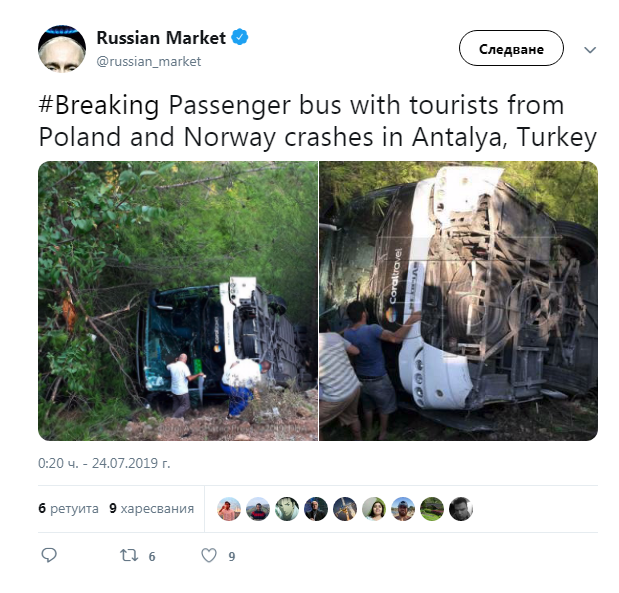This screenshot has width=619, height=593.
Task: Click the retweet arrows icon
Action: coord(129,555)
